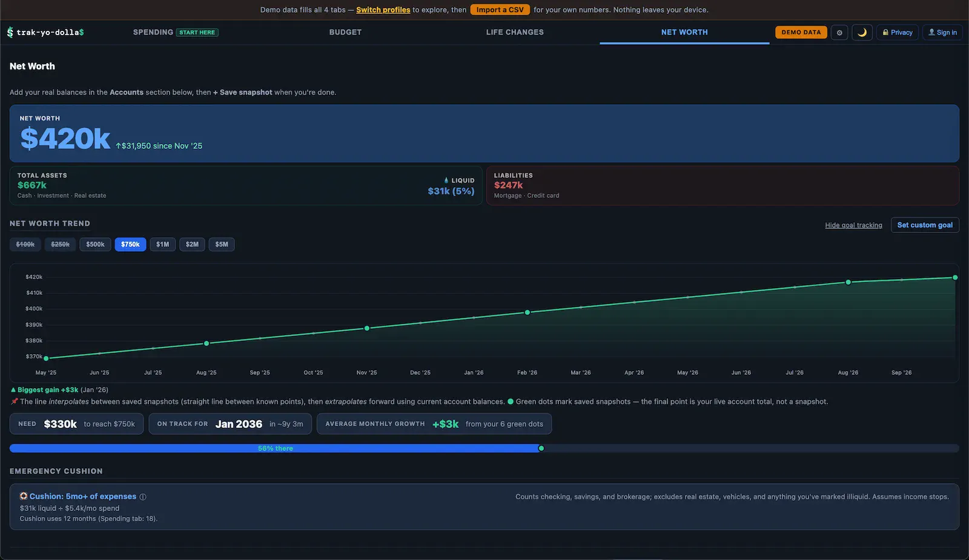This screenshot has width=969, height=560.
Task: Click the Demo Data button
Action: [x=801, y=32]
